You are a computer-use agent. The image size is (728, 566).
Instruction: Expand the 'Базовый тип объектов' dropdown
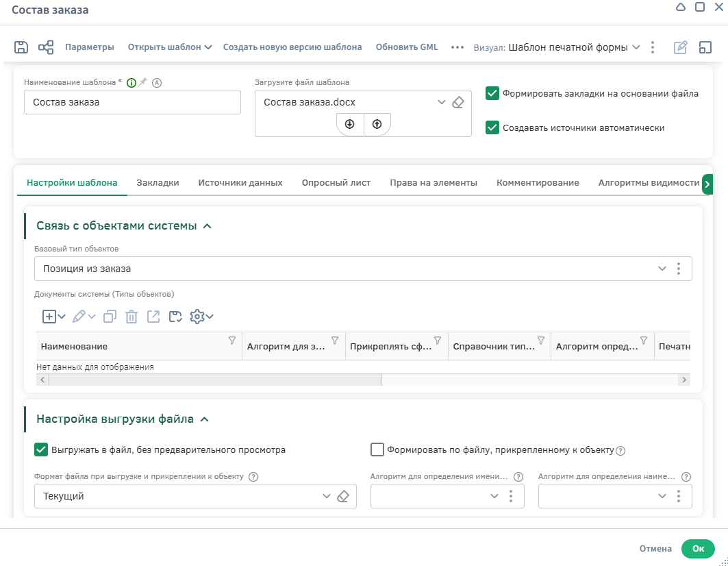tap(662, 269)
